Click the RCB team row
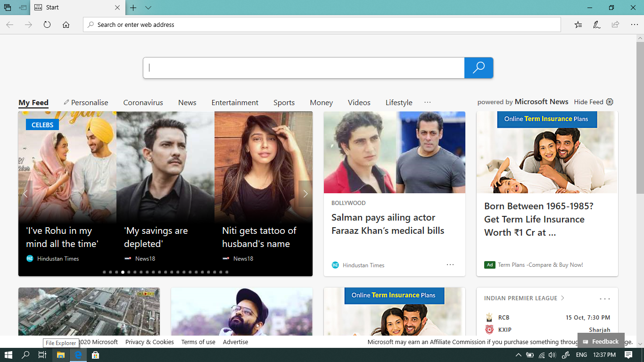Screen dimensions: 644x362 (x=547, y=317)
